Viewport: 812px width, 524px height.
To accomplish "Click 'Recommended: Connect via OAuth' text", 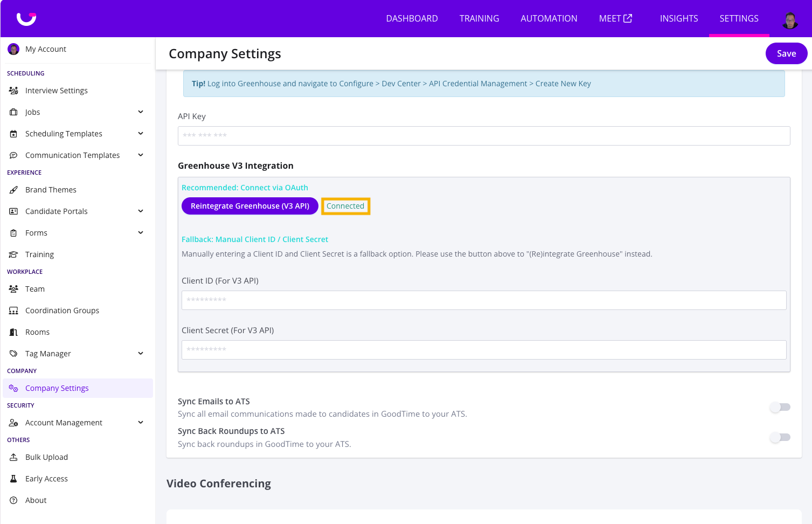I will pos(245,188).
